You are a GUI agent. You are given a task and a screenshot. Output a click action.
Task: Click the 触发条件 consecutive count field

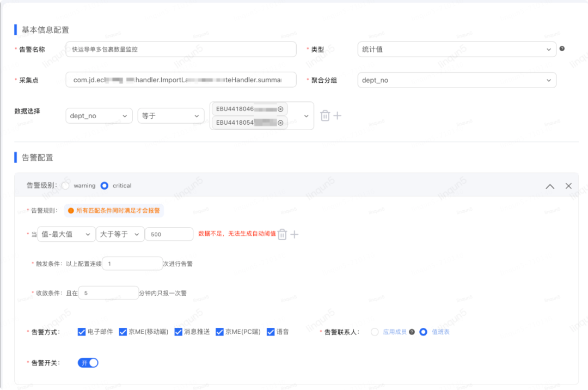click(x=132, y=264)
